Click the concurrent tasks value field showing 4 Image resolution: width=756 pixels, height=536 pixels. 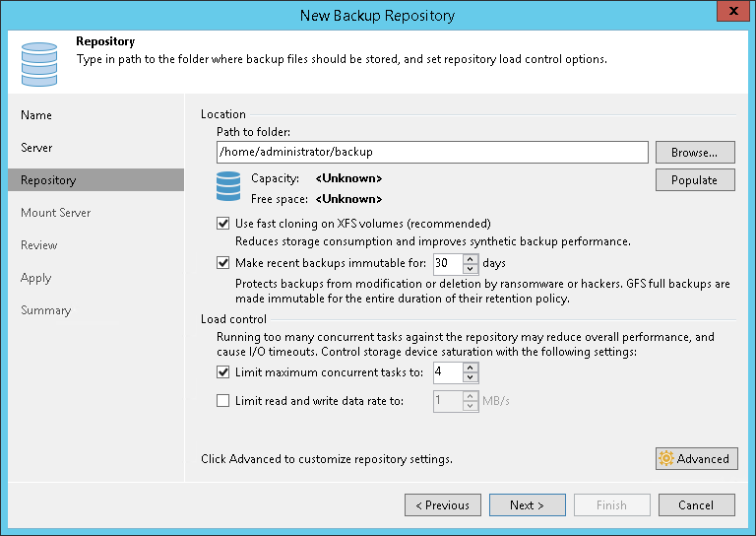(x=448, y=372)
